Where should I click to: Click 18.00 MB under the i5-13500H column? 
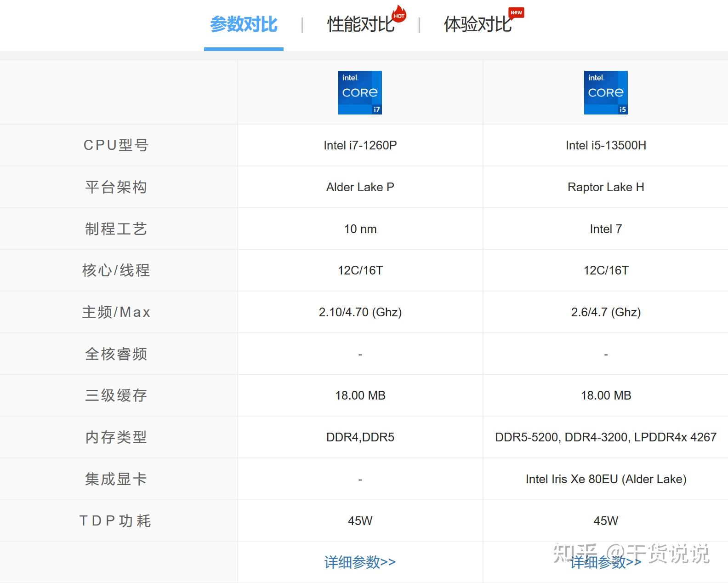click(606, 395)
